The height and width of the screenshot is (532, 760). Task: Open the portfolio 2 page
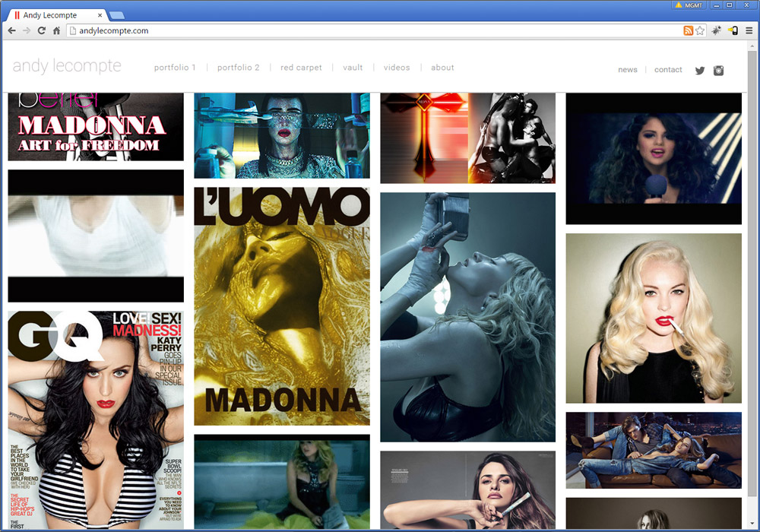tap(239, 68)
